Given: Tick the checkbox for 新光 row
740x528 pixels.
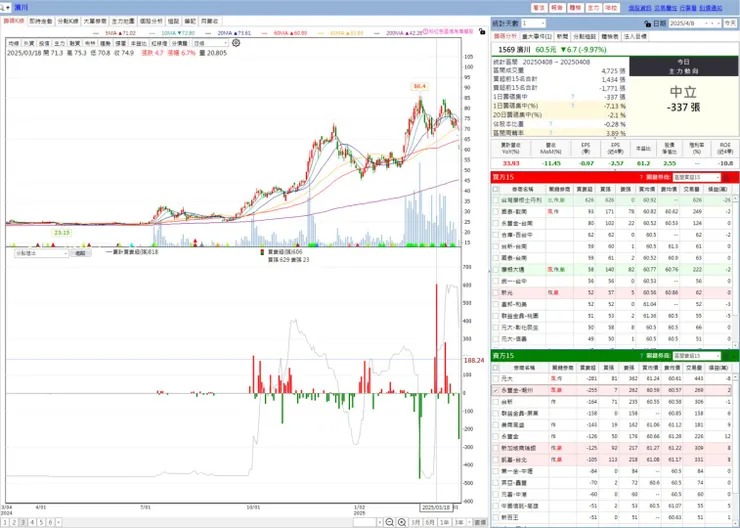Looking at the screenshot, I should (x=496, y=293).
